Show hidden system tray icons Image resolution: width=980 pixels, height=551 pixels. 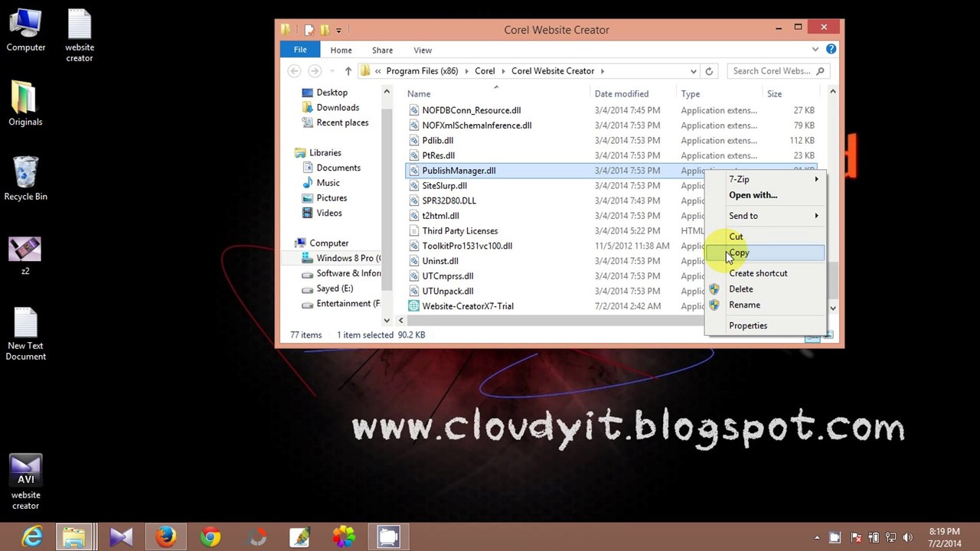[x=817, y=538]
